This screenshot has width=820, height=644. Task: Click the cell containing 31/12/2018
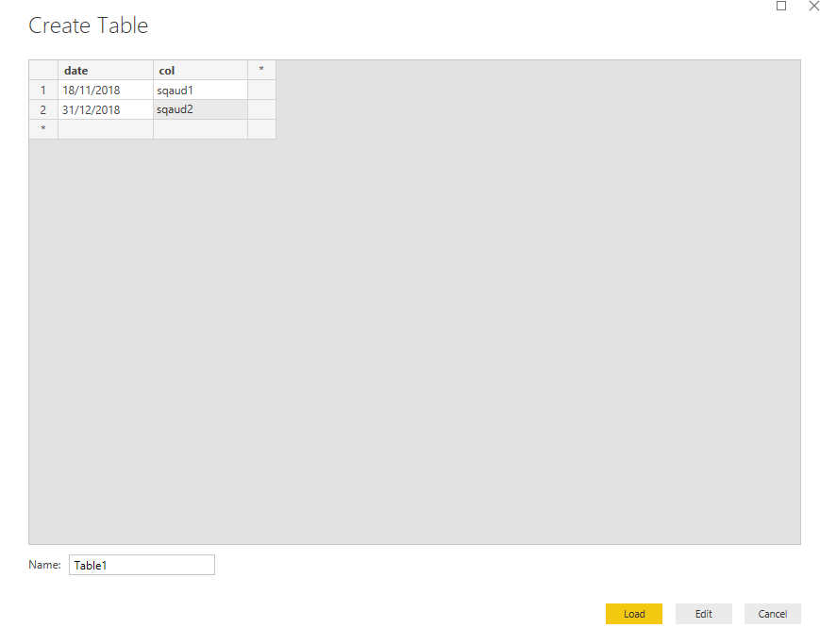(106, 109)
